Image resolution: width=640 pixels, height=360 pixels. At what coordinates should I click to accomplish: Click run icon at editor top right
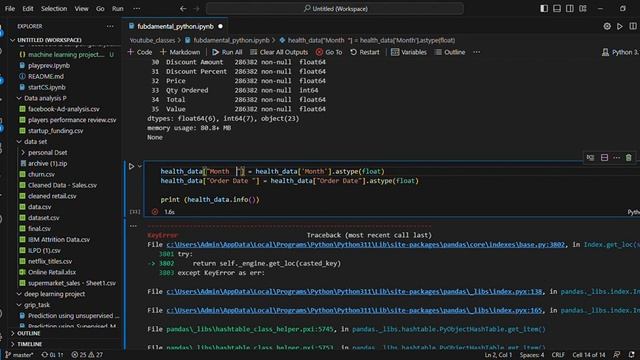620,27
